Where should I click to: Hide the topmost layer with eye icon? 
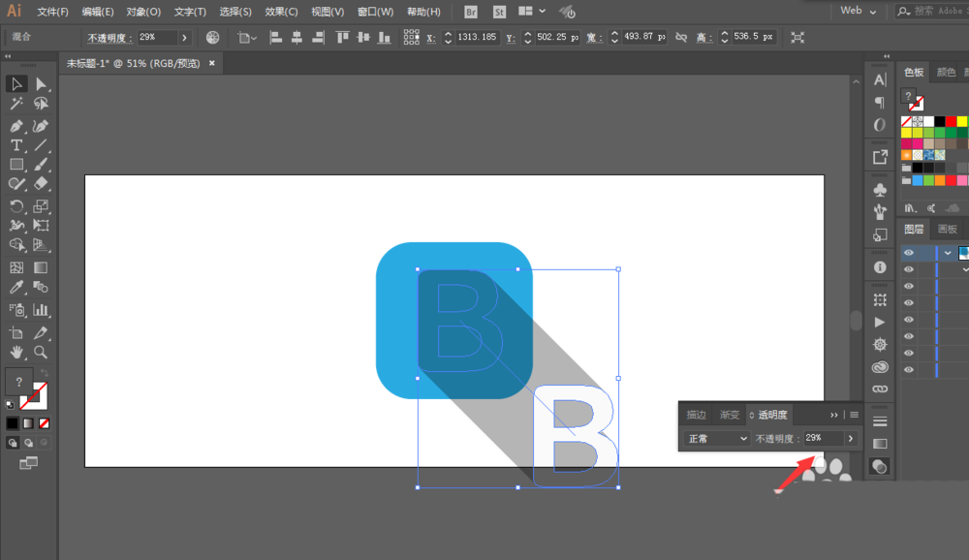[x=909, y=252]
